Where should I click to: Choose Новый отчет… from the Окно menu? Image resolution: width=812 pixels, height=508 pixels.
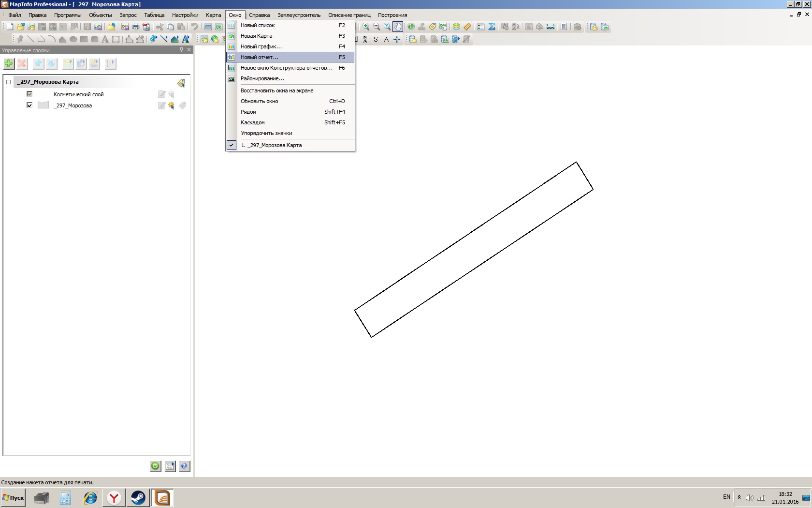(260, 57)
